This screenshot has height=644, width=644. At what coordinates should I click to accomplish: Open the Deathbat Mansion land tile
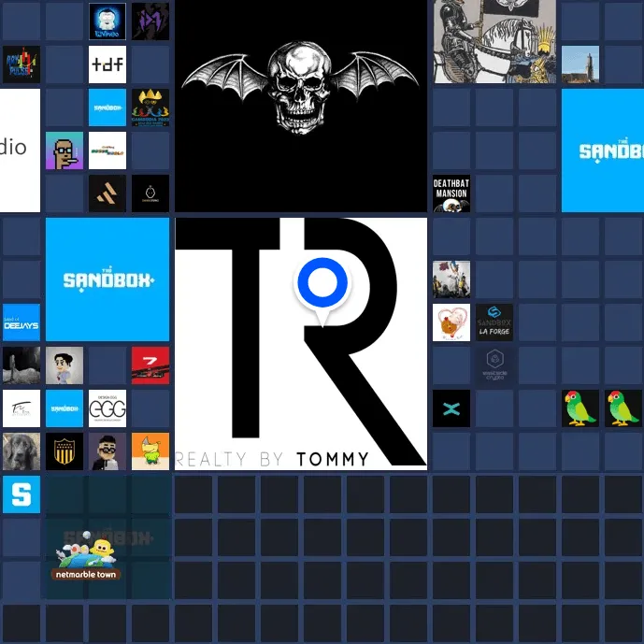[451, 193]
